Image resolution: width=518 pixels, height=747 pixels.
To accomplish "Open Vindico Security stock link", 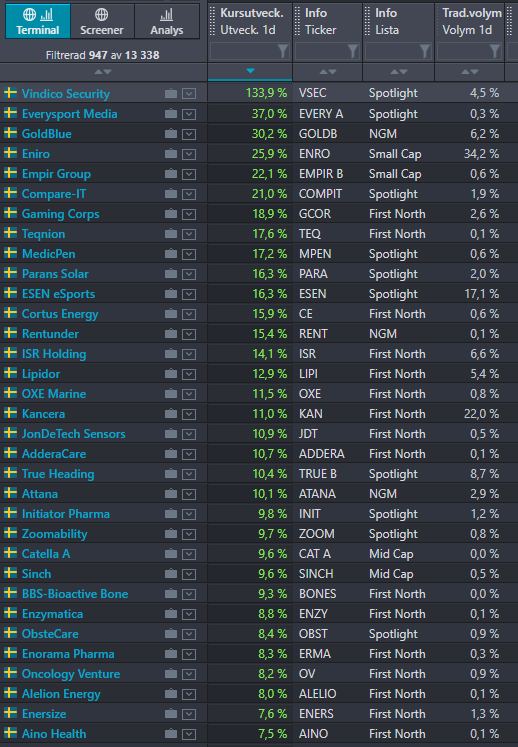I will 66,94.
